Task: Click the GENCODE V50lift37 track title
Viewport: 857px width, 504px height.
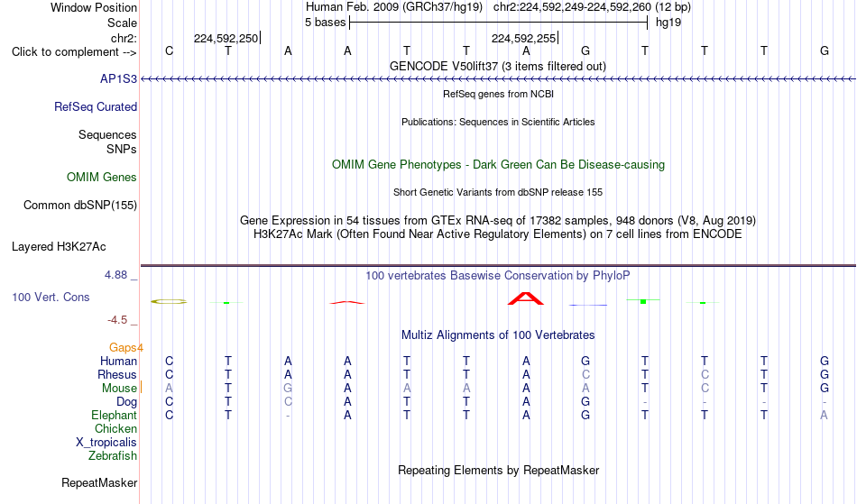Action: point(498,67)
